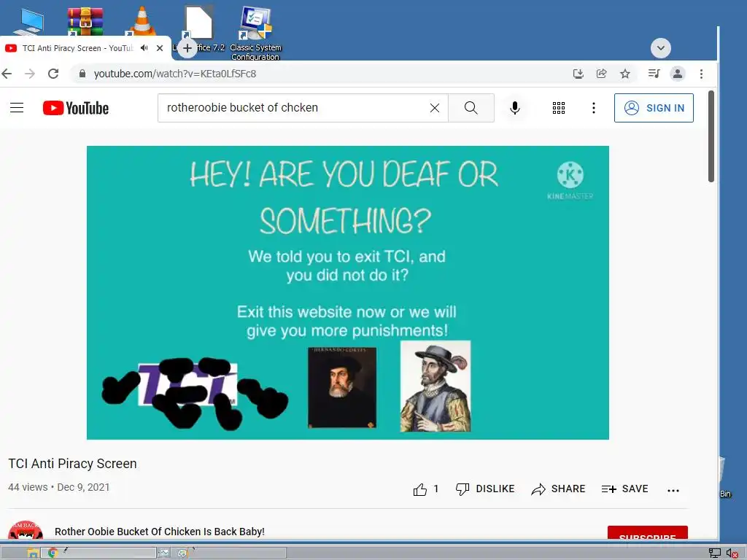Open the VLC media player desktop icon
The height and width of the screenshot is (560, 747).
pos(142,20)
